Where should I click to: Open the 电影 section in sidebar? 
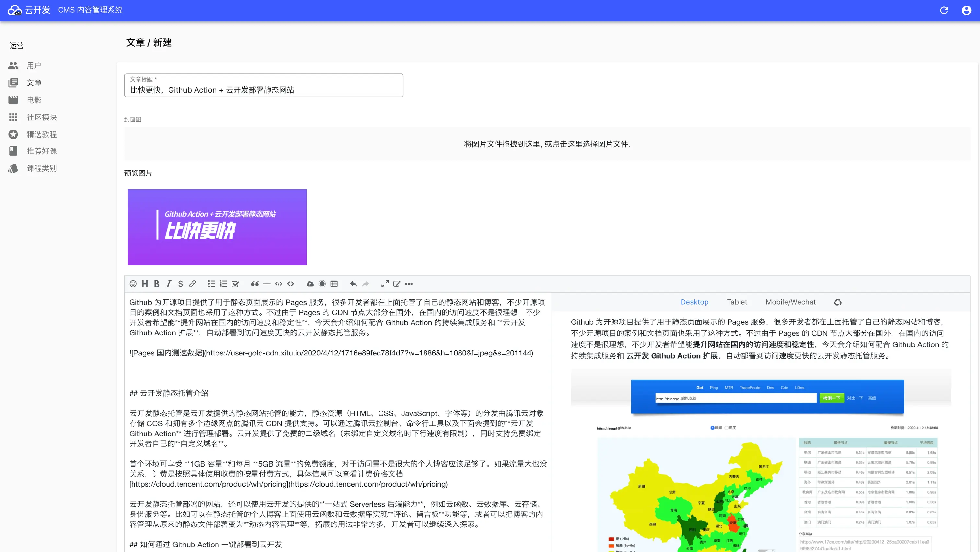[x=34, y=100]
